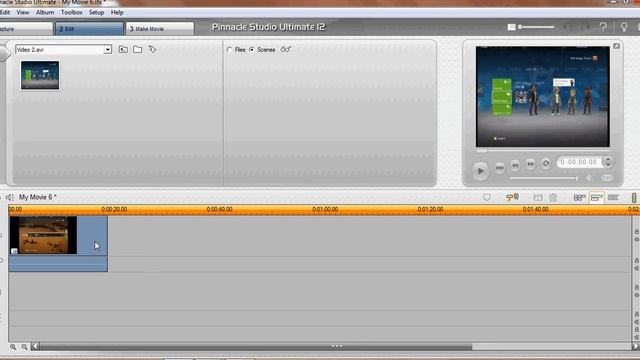Click the 0:01:40.00 mark on timescale
This screenshot has height=360, width=640.
(x=536, y=209)
